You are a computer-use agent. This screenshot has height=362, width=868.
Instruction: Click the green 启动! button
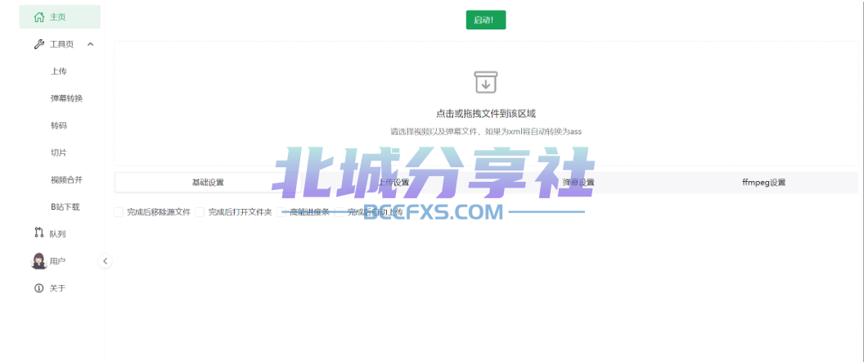[x=485, y=20]
